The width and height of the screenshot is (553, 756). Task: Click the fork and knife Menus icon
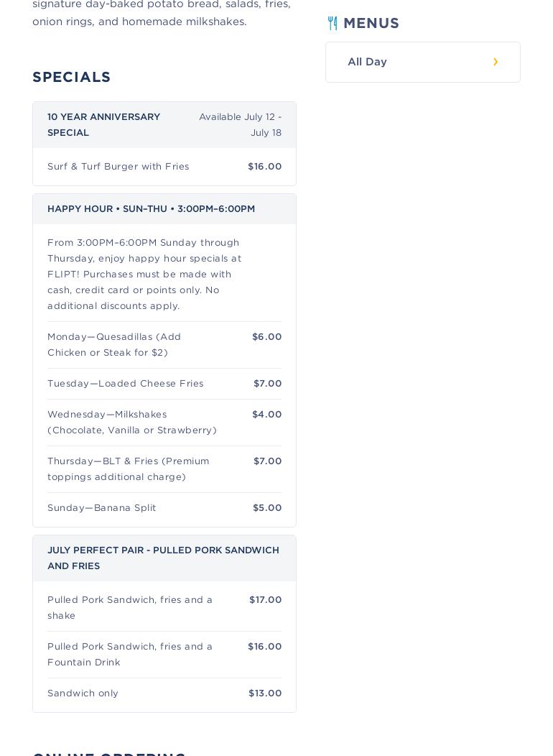click(x=333, y=24)
